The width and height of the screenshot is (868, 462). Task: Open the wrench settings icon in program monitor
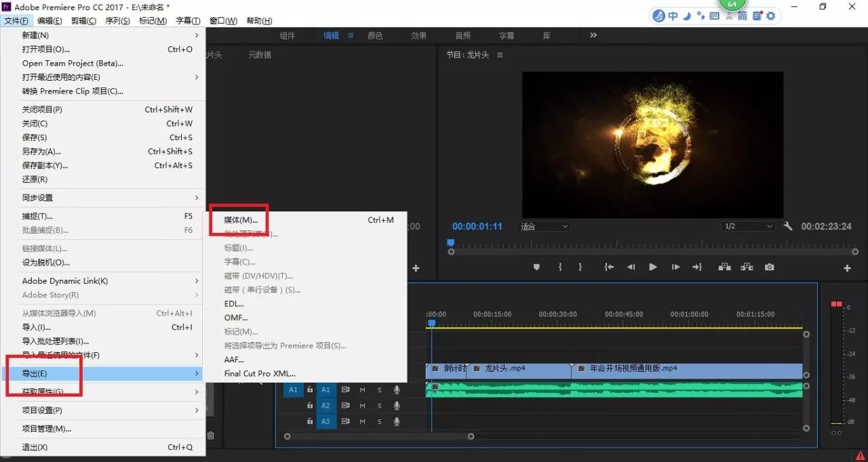(788, 226)
